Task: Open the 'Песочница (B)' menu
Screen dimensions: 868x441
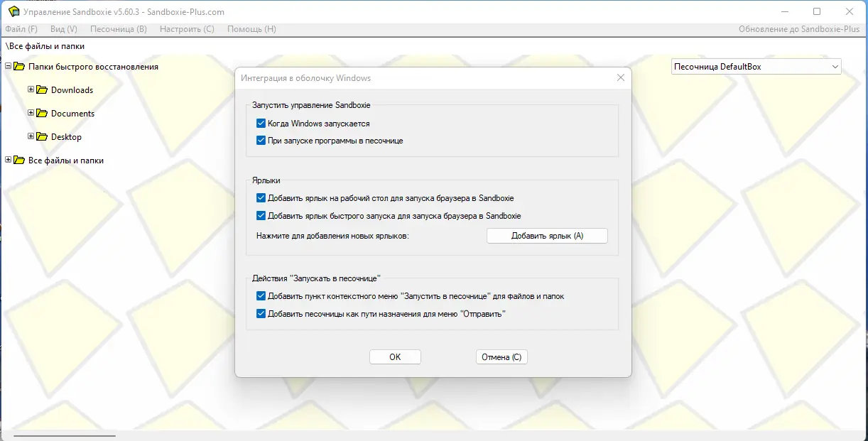Action: (119, 29)
